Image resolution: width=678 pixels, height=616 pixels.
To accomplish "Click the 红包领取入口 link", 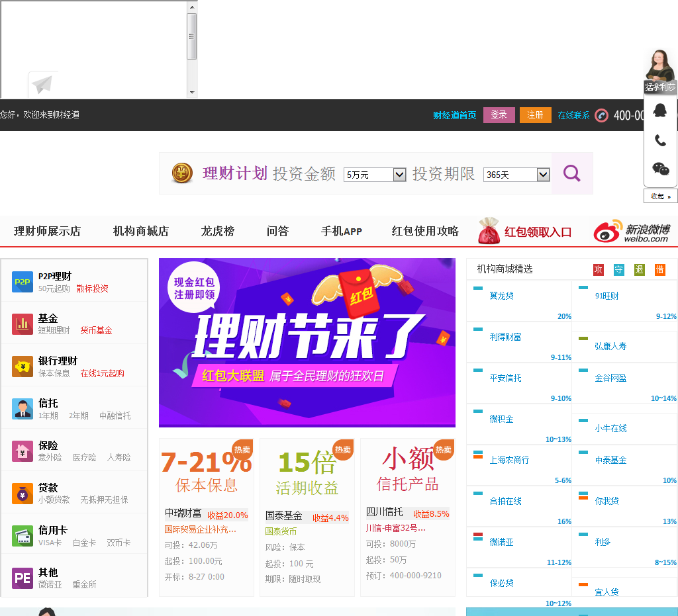I will click(x=538, y=232).
